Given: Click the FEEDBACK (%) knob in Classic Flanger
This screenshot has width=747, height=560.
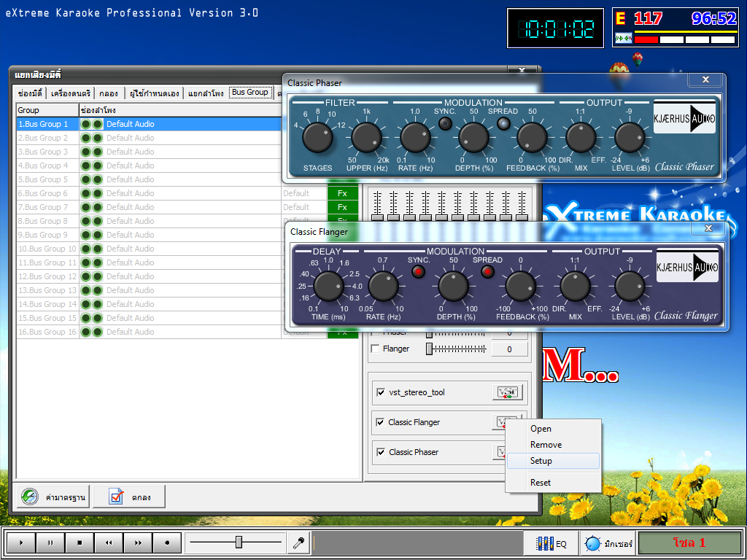Looking at the screenshot, I should click(521, 287).
